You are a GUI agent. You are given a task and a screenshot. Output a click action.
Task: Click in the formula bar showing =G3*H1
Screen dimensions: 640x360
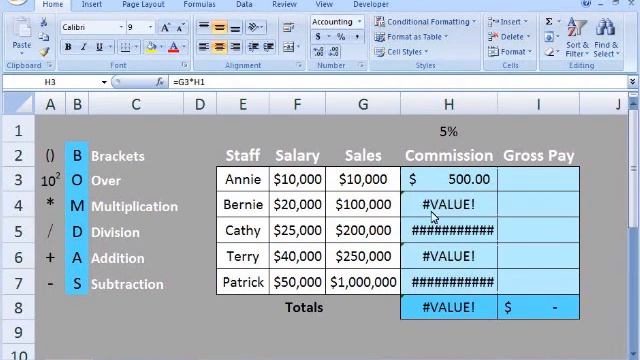(398, 82)
